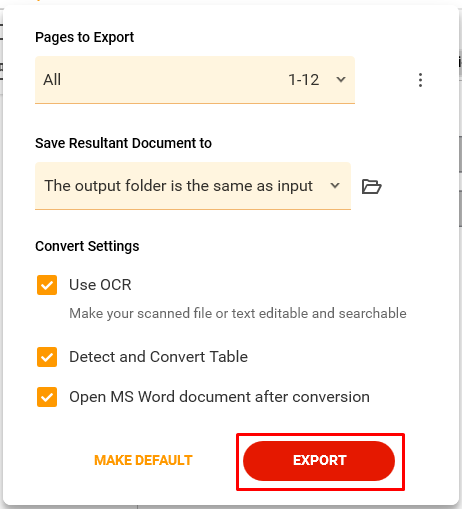This screenshot has width=462, height=509.
Task: Toggle Open MS Word document after conversion checkbox
Action: click(x=47, y=397)
